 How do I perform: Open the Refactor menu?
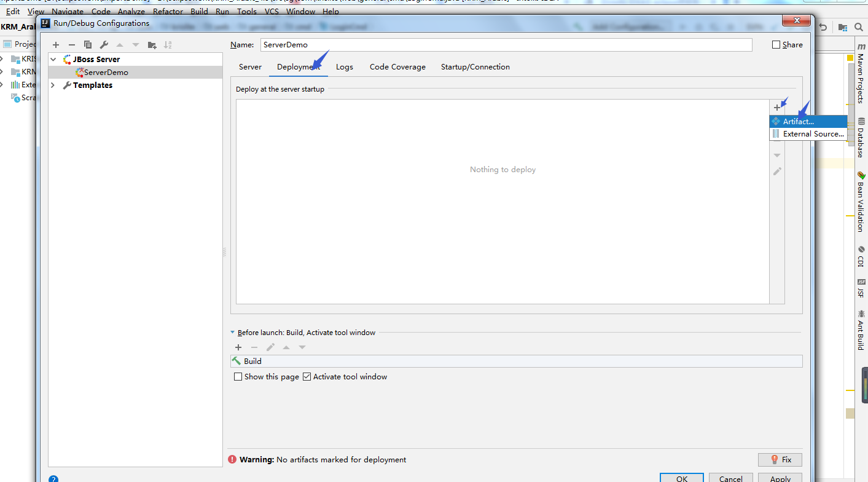168,12
